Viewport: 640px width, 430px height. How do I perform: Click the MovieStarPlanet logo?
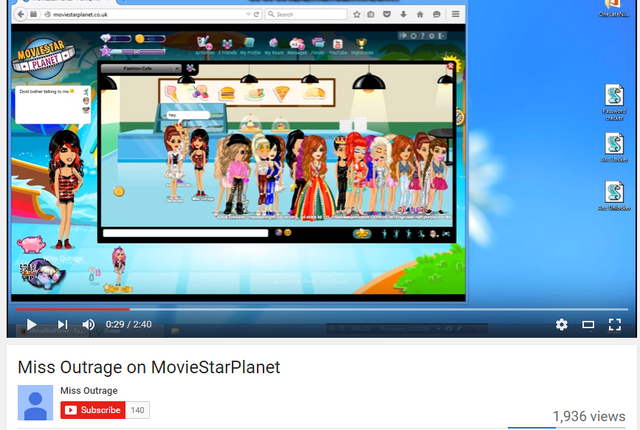click(42, 58)
